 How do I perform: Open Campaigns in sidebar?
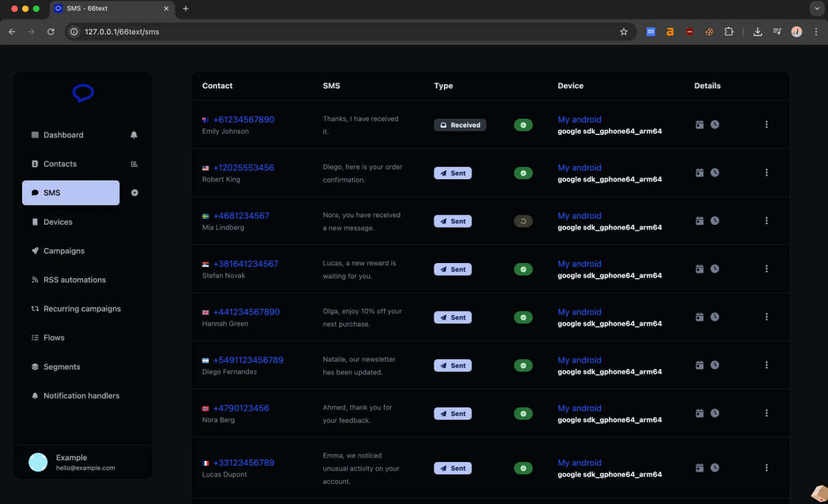pos(71,251)
